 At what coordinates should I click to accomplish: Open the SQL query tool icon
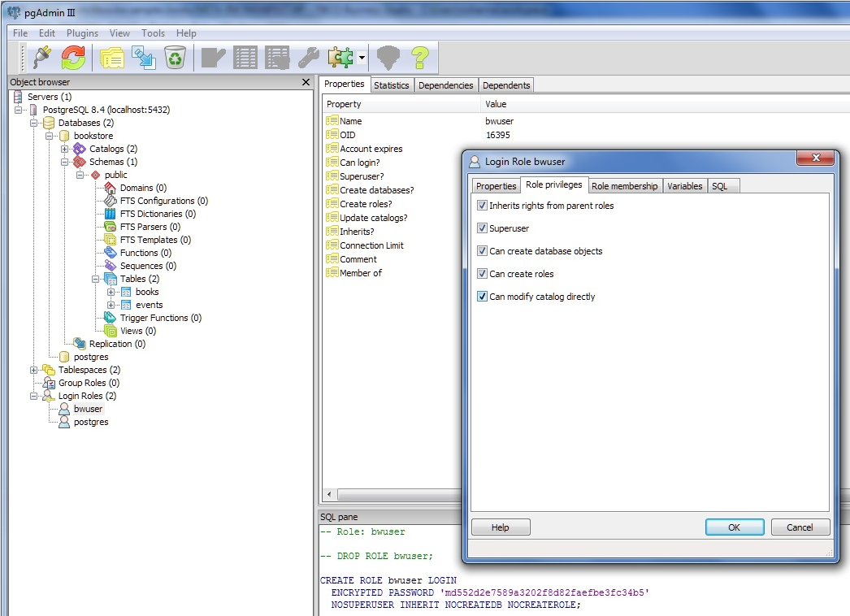[213, 58]
